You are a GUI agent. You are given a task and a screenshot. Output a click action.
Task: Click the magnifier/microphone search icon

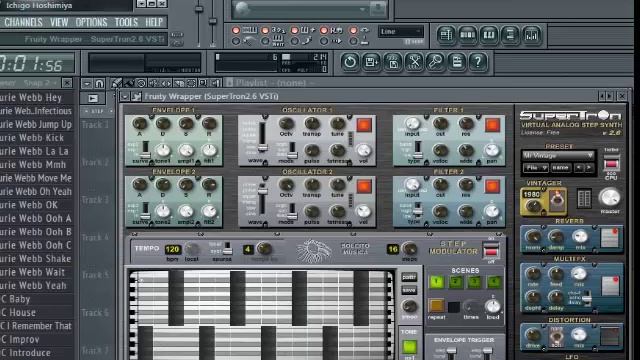436,62
